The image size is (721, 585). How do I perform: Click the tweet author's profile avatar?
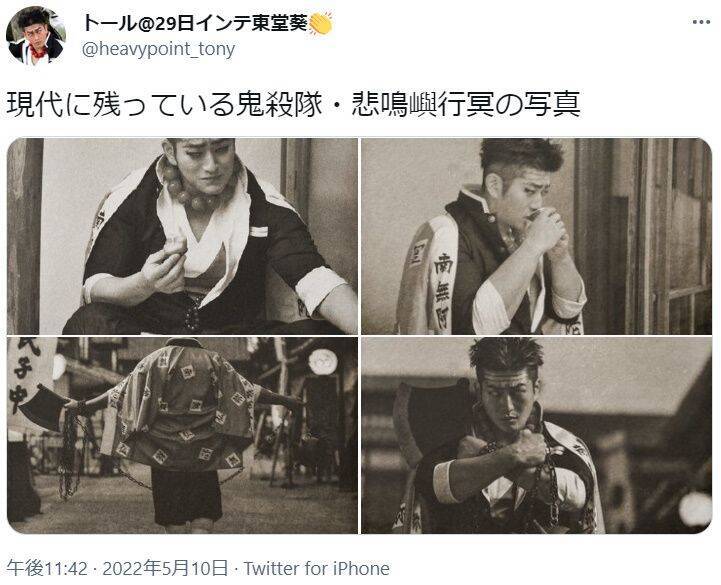(36, 35)
